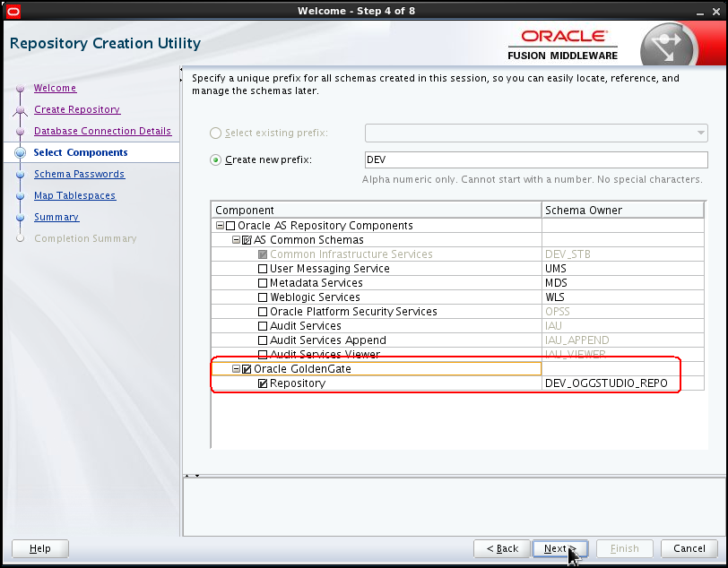Go back using the Back button
Viewport: 728px width, 568px height.
[501, 548]
